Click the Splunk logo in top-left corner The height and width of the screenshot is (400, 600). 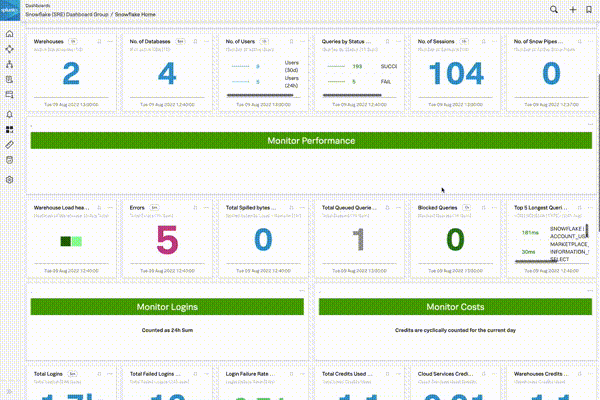tap(9, 8)
